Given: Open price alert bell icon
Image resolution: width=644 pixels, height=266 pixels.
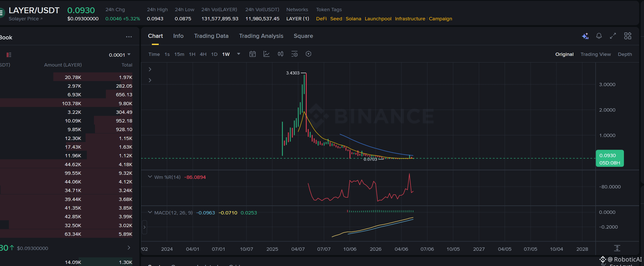Looking at the screenshot, I should click(x=599, y=36).
